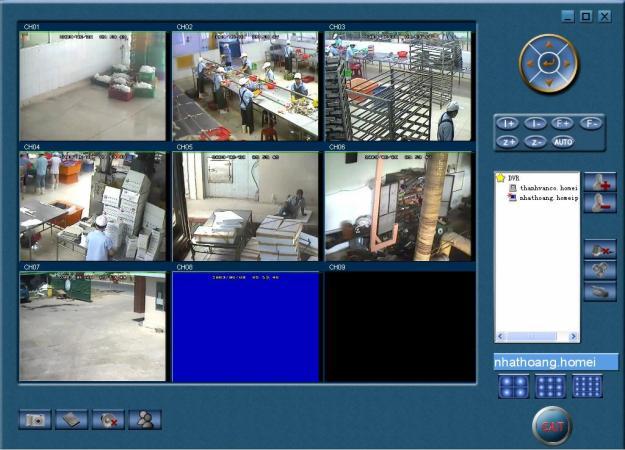This screenshot has height=450, width=625.
Task: Select the blue CH08 camera view
Action: tap(245, 326)
